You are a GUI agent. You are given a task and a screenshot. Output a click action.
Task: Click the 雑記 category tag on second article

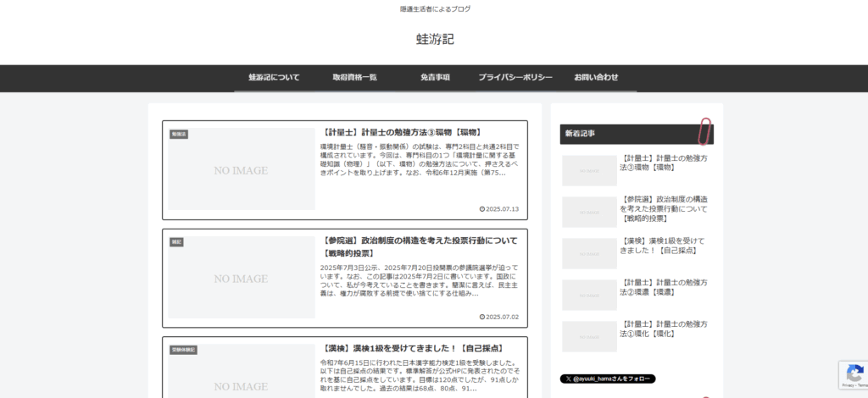[176, 241]
